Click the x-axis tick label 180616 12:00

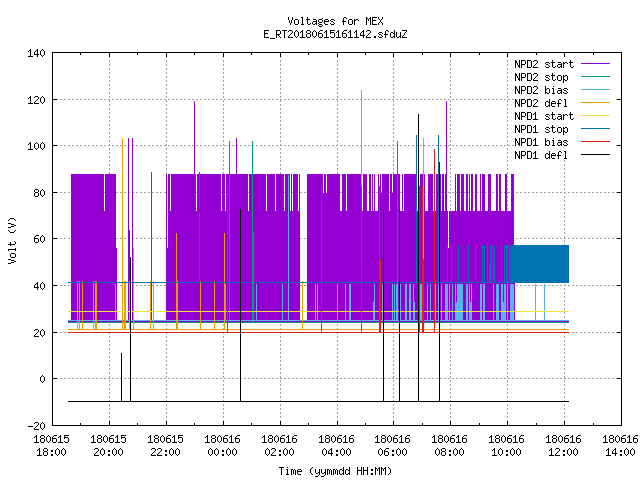tap(563, 446)
